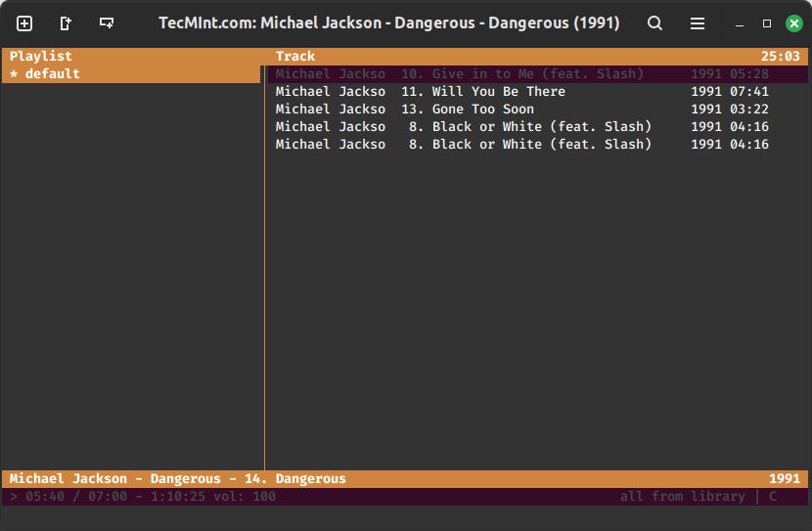This screenshot has height=531, width=812.
Task: Minimize the terminal window
Action: click(x=740, y=23)
